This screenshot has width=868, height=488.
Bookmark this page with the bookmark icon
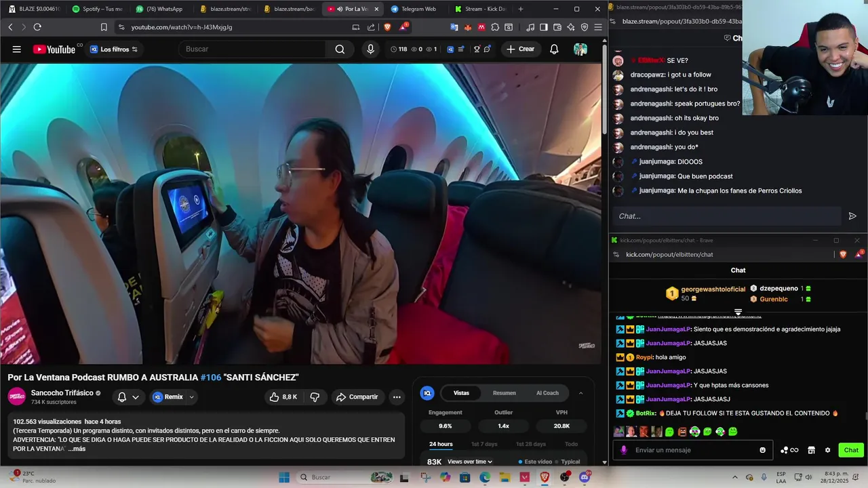click(104, 27)
